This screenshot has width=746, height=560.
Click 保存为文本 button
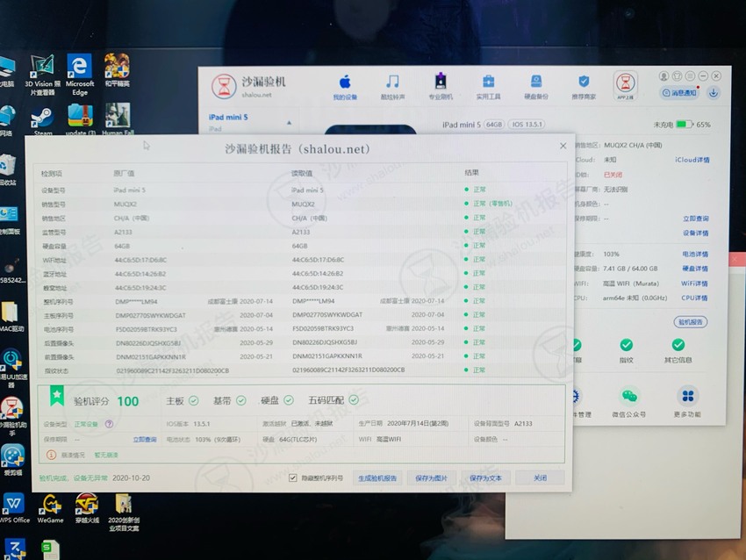(x=485, y=478)
